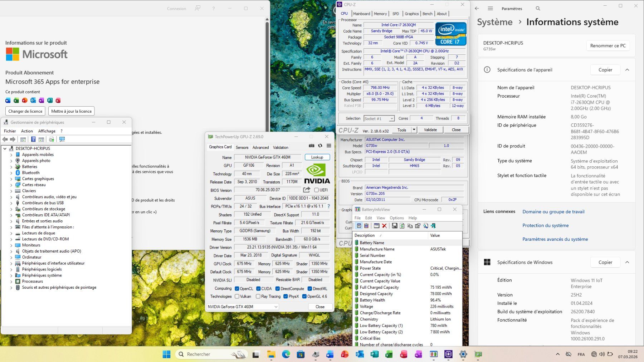The width and height of the screenshot is (644, 362).
Task: Click the Validate button in CPU-Z
Action: [430, 130]
